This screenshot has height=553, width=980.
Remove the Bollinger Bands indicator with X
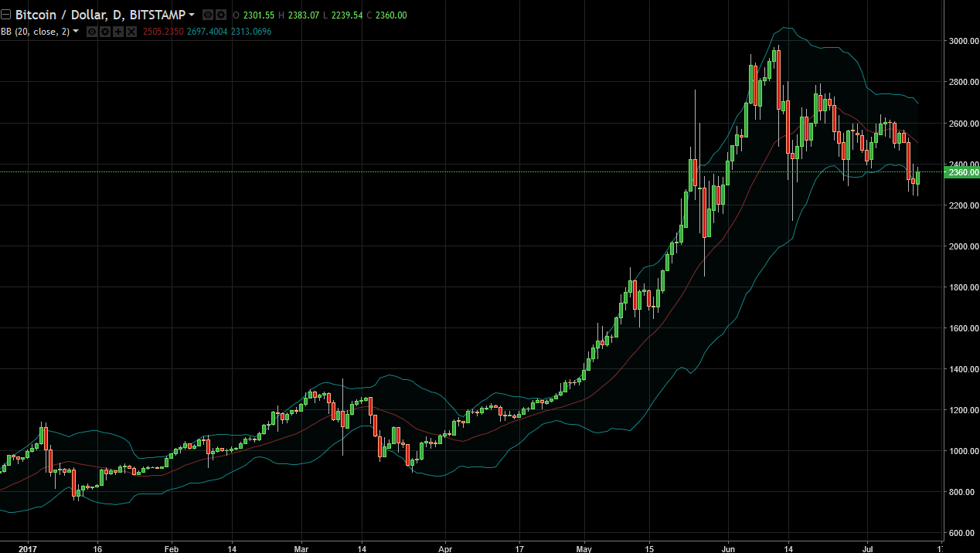[131, 32]
